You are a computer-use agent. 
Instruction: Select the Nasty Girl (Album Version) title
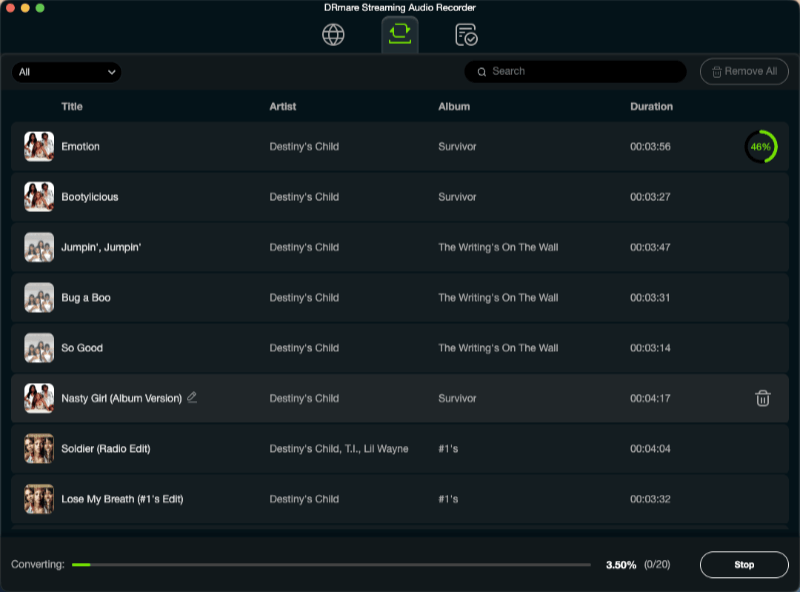(x=121, y=398)
